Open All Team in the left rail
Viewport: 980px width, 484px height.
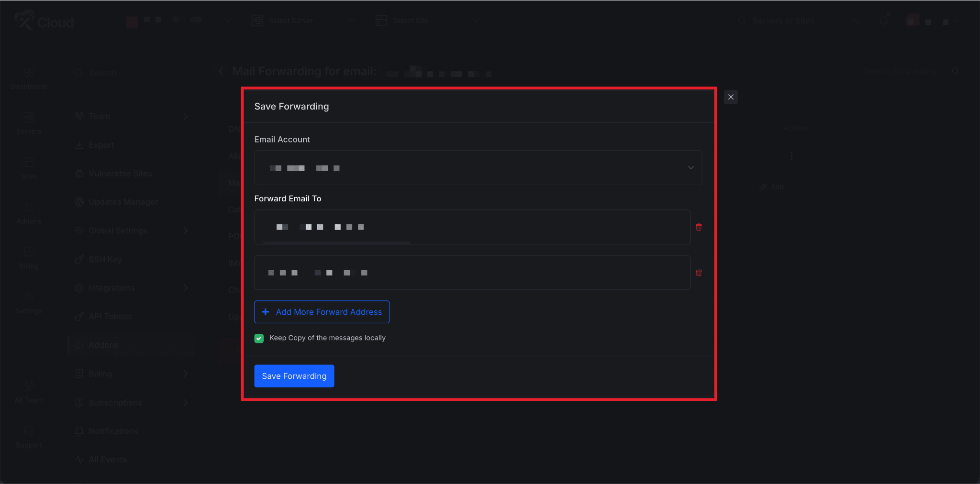(x=29, y=392)
